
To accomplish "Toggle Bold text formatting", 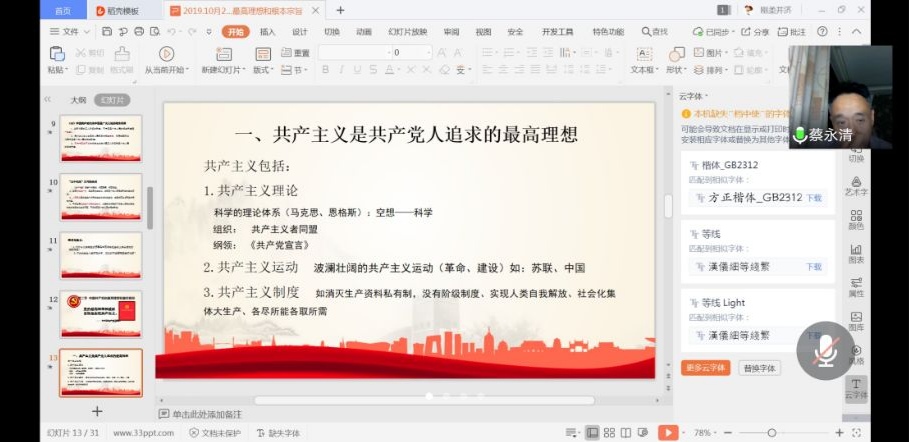I will pyautogui.click(x=327, y=70).
